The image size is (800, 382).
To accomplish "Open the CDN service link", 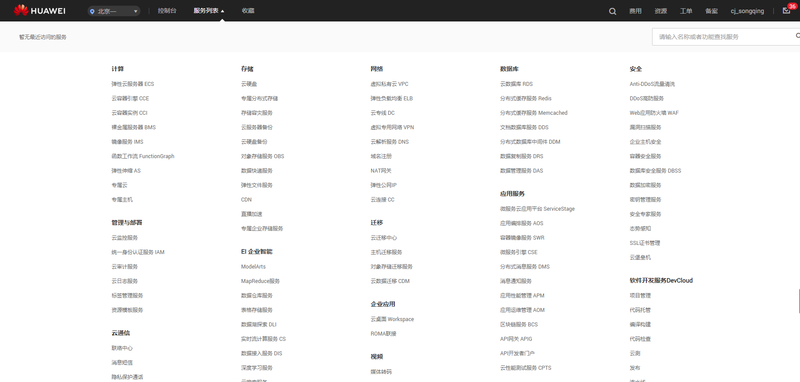I will tap(246, 199).
